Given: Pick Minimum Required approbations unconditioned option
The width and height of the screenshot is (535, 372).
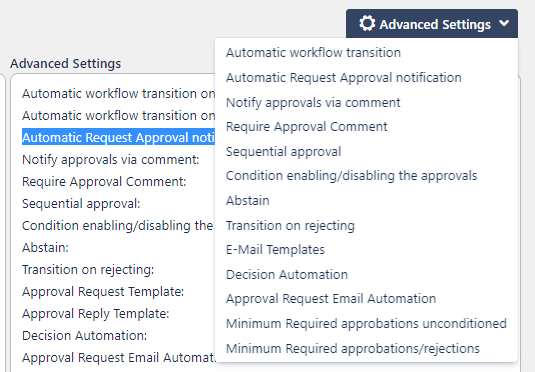Looking at the screenshot, I should pos(366,324).
